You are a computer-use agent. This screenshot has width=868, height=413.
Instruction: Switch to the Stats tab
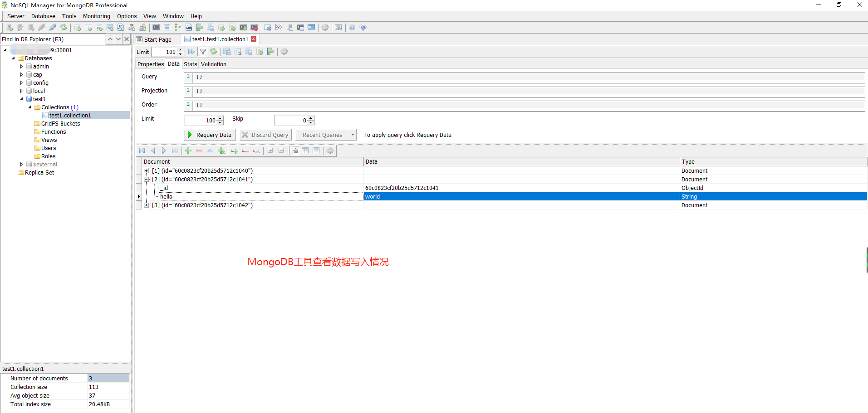click(190, 64)
